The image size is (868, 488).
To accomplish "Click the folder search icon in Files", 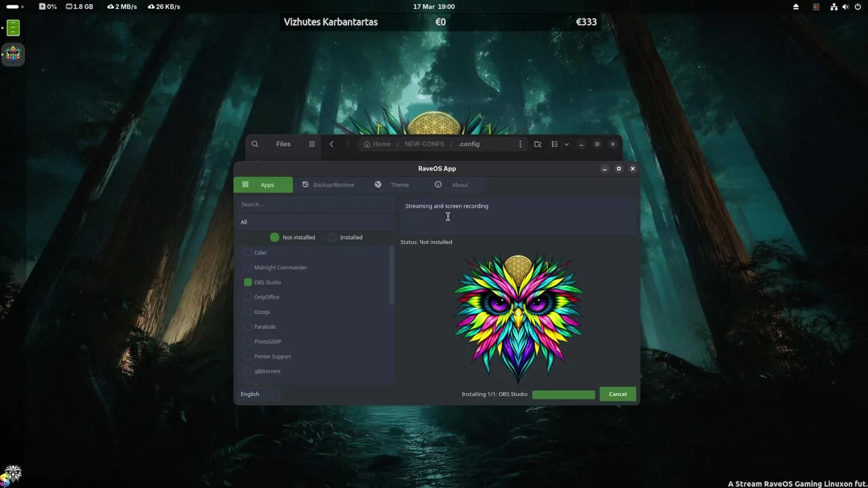I will 538,144.
